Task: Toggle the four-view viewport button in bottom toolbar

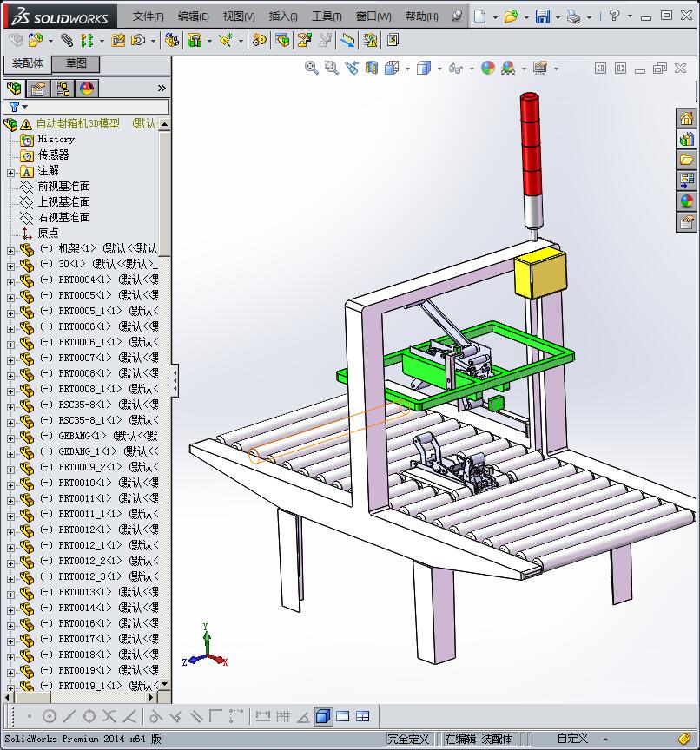Action: click(x=363, y=716)
